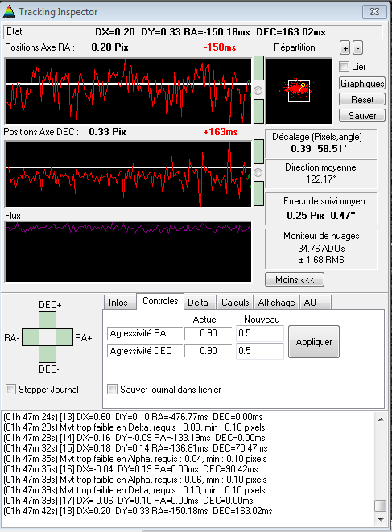This screenshot has width=392, height=532.
Task: Click the minus zoom button near Répartition
Action: pos(357,47)
